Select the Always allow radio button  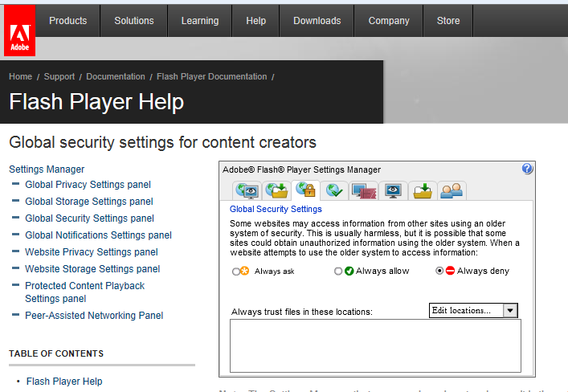(x=338, y=272)
